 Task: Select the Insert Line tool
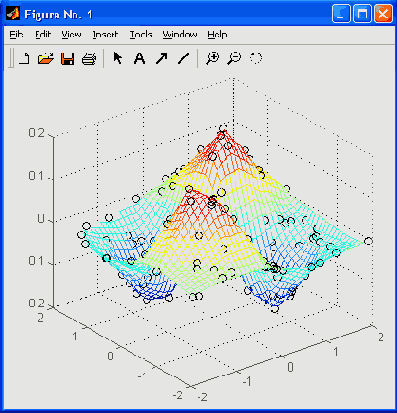coord(183,59)
